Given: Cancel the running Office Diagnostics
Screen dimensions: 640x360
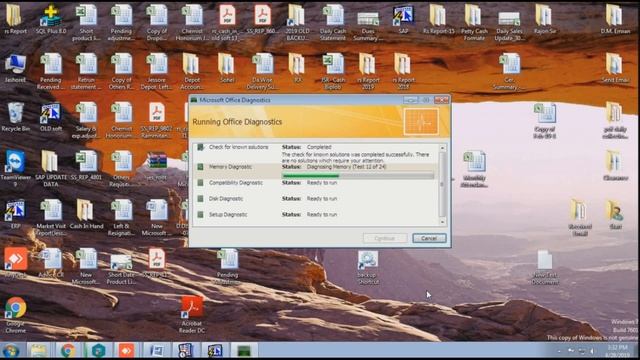Looking at the screenshot, I should click(429, 238).
